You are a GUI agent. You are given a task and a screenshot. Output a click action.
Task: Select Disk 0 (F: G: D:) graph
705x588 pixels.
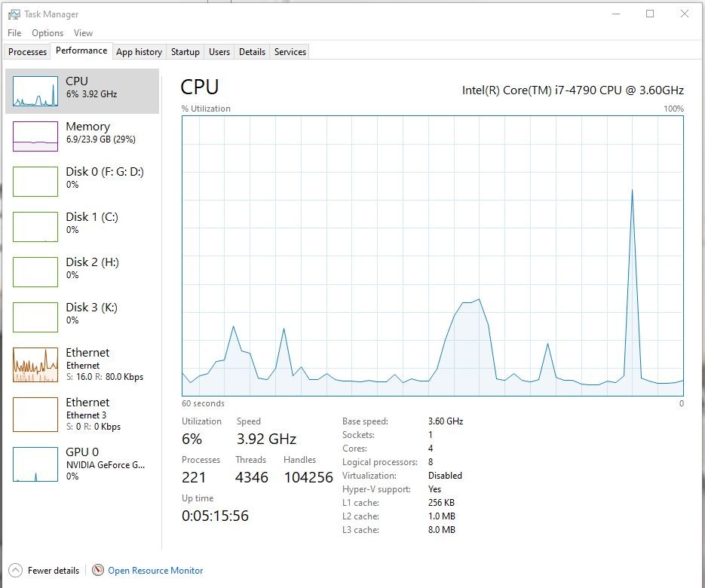35,182
